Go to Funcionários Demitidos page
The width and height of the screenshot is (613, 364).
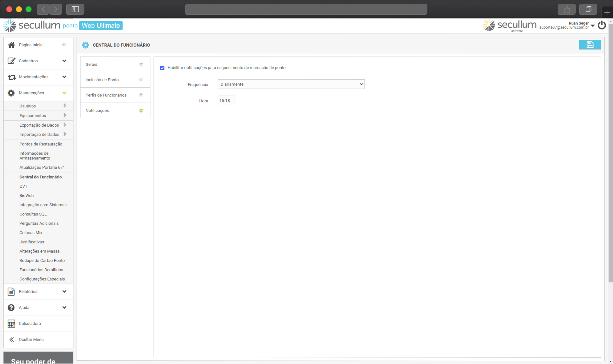pyautogui.click(x=41, y=270)
